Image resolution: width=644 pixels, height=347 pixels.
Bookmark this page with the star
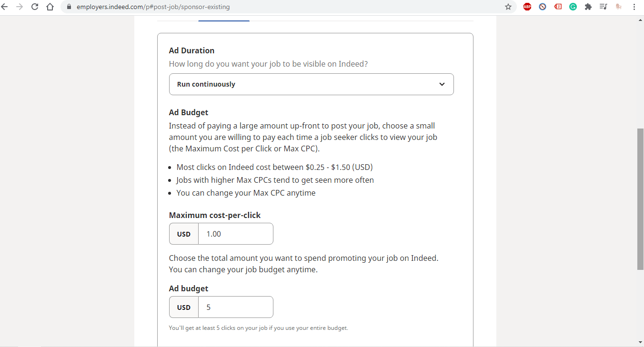[x=508, y=7]
